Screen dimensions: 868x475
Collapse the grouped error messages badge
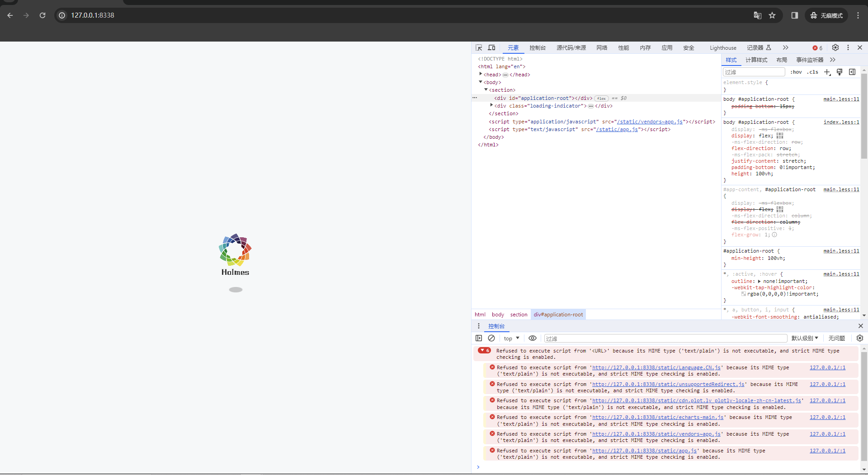484,350
